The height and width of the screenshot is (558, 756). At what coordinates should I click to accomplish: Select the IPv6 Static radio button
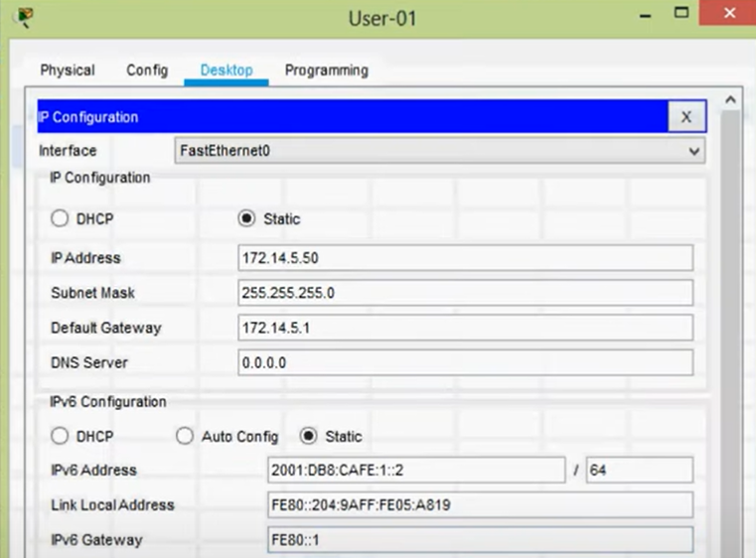pos(309,436)
